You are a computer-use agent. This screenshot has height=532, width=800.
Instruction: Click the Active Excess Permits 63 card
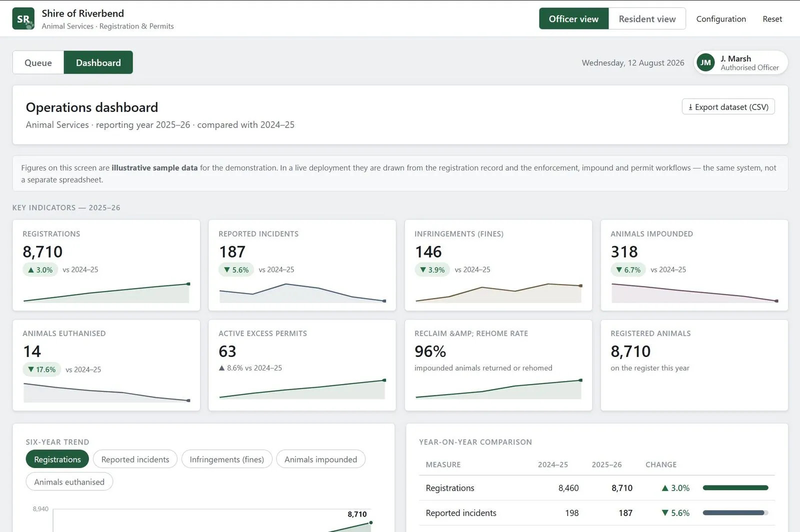coord(302,365)
